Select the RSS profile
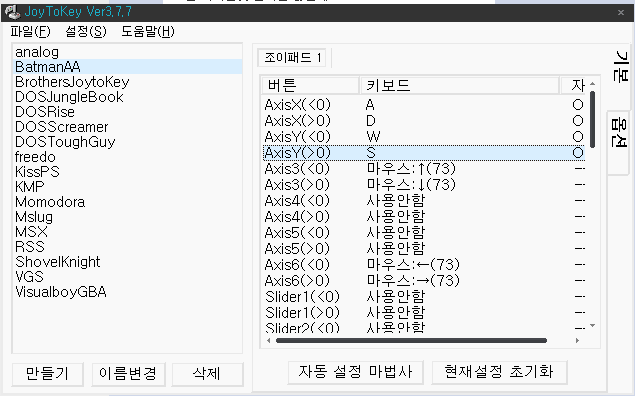The height and width of the screenshot is (396, 635). click(x=128, y=247)
